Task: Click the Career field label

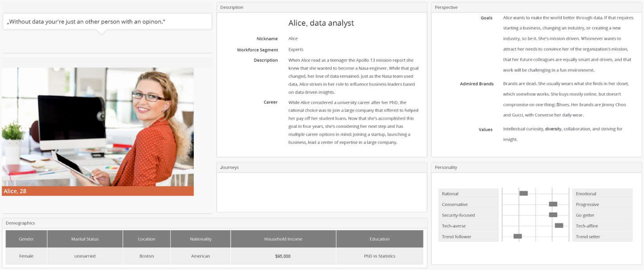Action: pos(270,102)
